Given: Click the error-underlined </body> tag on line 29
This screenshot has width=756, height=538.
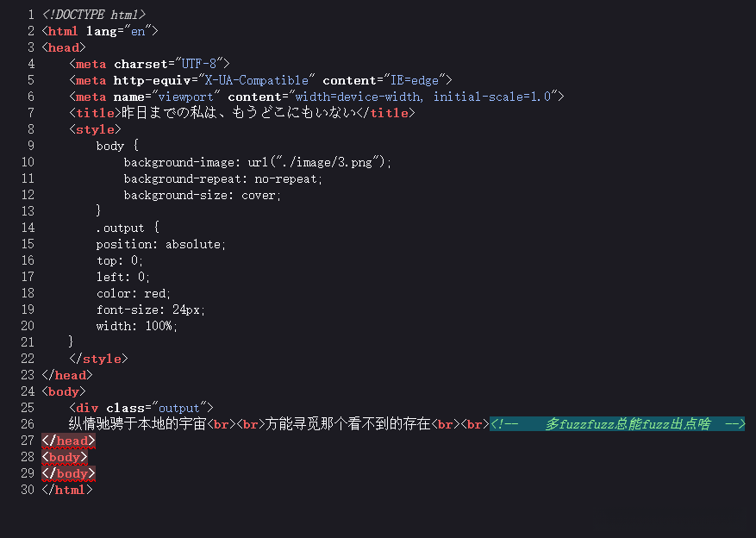Looking at the screenshot, I should (68, 473).
